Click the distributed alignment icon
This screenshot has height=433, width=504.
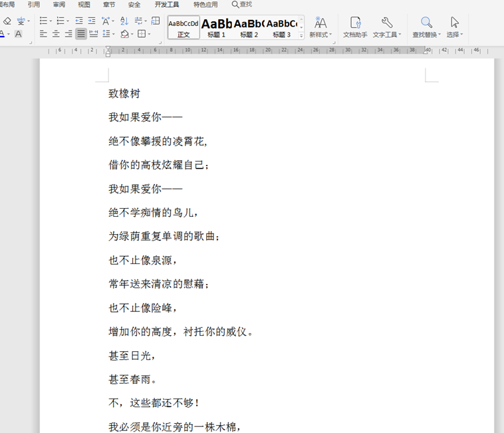click(94, 34)
